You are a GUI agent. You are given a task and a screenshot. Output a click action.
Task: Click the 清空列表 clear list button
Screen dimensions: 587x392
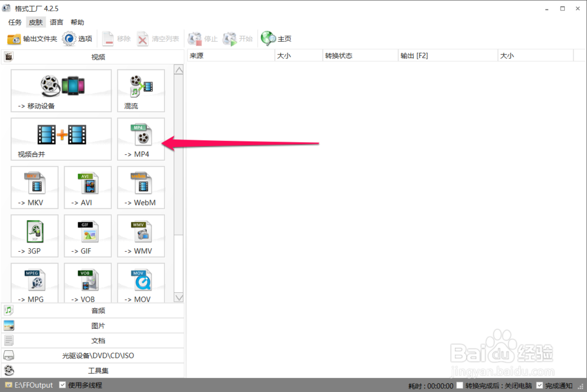pos(158,39)
